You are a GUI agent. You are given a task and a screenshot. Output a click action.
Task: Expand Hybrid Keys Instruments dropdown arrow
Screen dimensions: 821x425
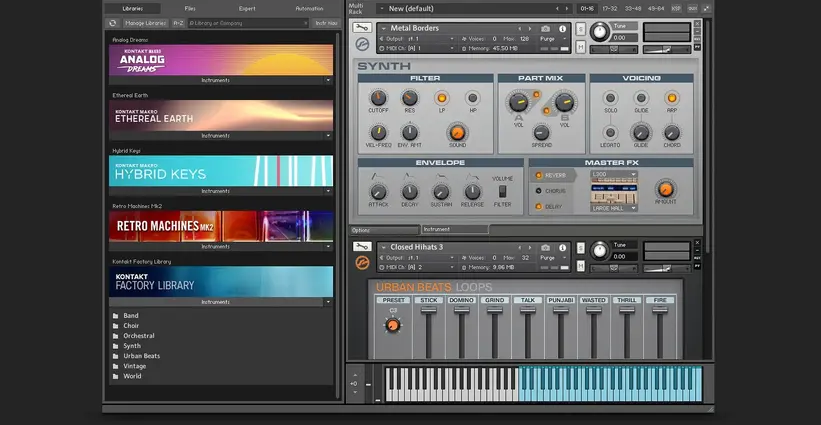[x=328, y=192]
